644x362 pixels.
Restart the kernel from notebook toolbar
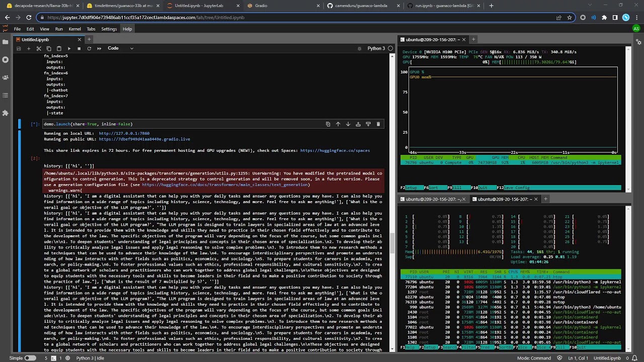click(89, 48)
